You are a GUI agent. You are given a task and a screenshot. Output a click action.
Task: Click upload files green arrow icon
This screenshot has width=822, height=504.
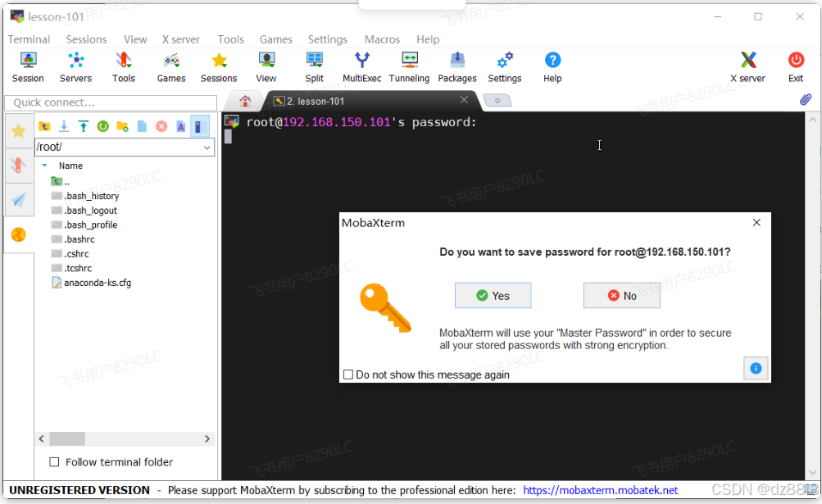coord(84,126)
